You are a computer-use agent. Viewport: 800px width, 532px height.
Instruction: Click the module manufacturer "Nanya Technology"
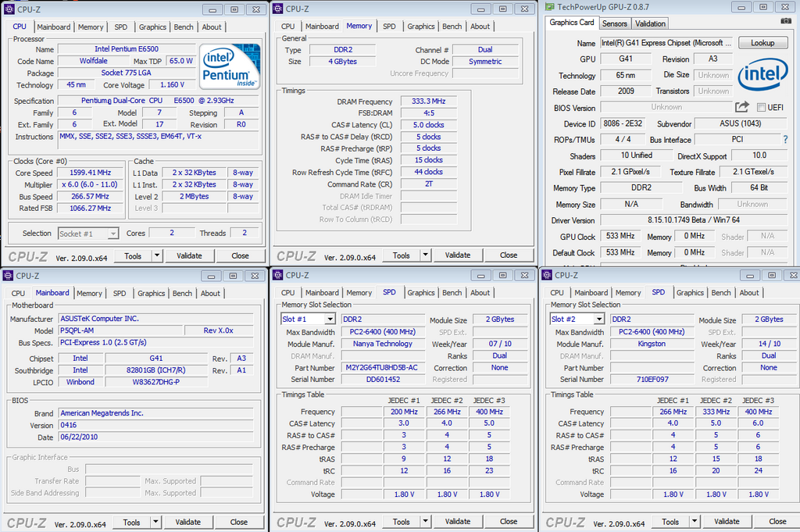point(383,344)
